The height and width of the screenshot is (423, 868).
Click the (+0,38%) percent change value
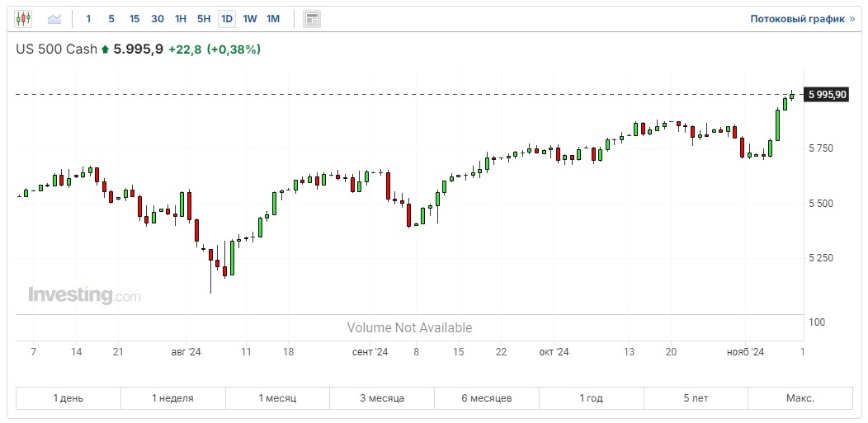point(234,49)
